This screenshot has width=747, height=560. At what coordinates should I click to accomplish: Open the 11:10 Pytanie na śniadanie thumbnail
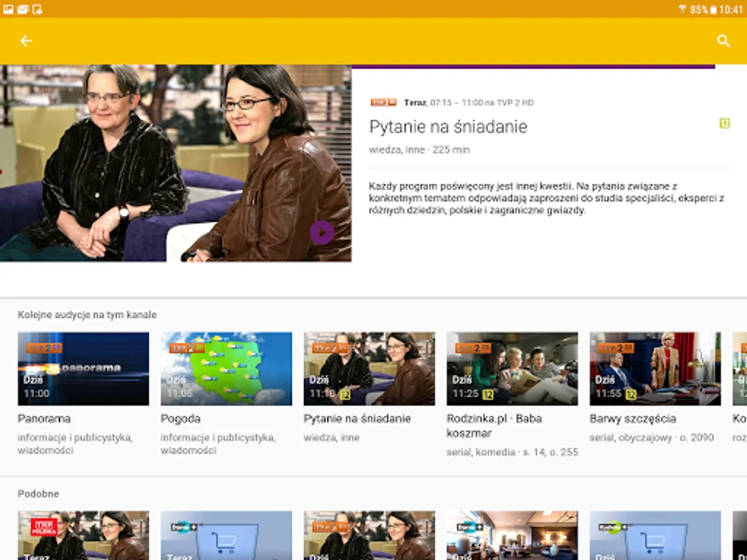click(369, 368)
